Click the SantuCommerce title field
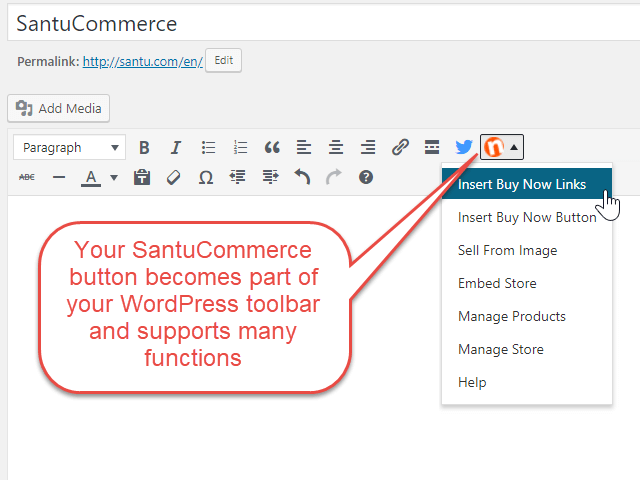Image resolution: width=640 pixels, height=480 pixels. [x=324, y=23]
